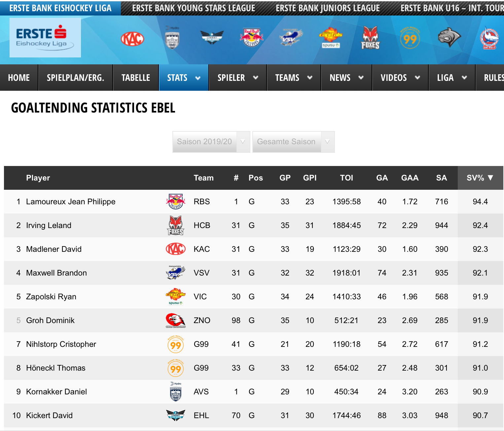
Task: Open player Lamoureux Jean Philippe
Action: (x=71, y=202)
